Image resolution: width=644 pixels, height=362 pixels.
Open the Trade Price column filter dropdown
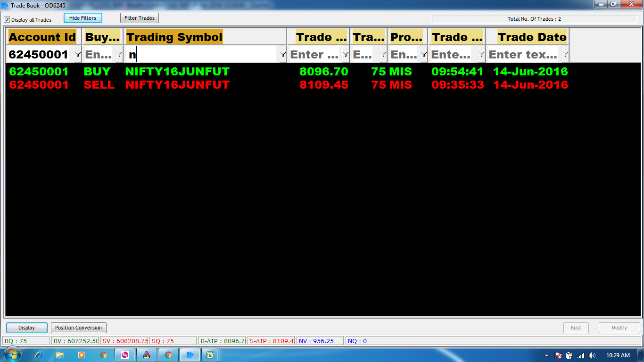coord(346,55)
